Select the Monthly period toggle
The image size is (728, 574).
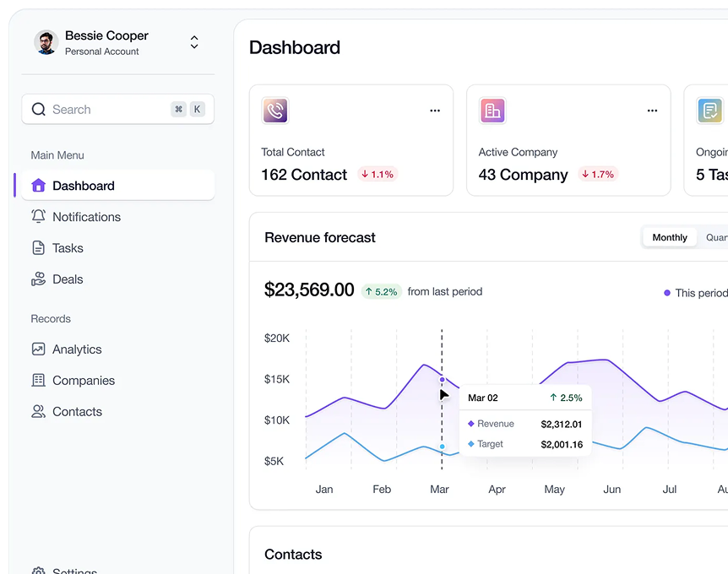coord(670,238)
